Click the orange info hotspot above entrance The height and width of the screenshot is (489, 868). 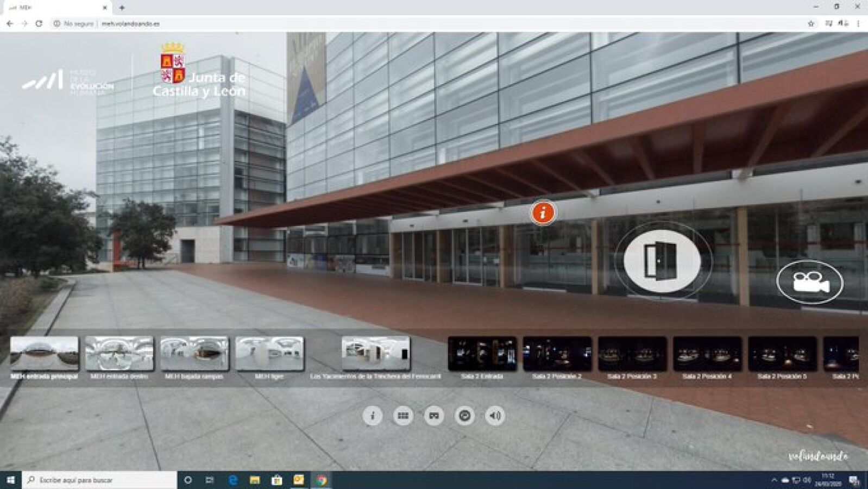543,212
